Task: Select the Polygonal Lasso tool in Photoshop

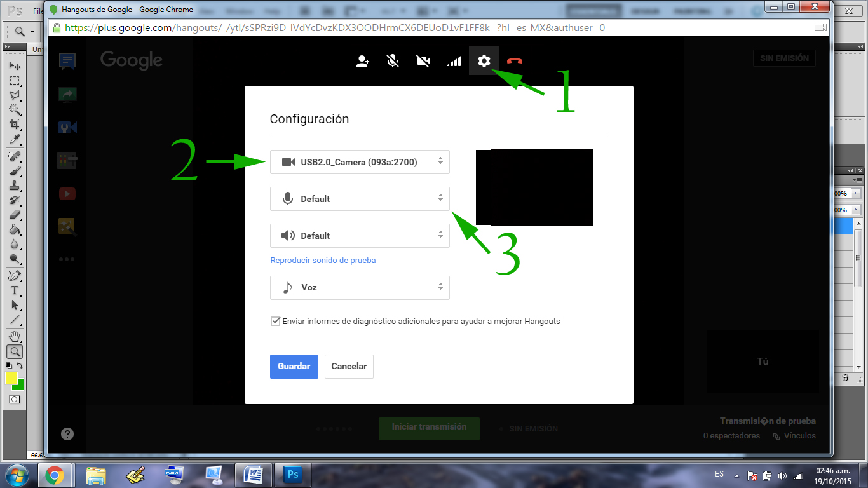Action: (15, 95)
